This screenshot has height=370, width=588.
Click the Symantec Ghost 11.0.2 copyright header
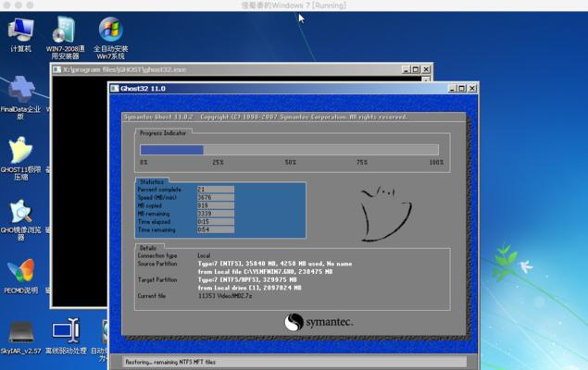pyautogui.click(x=266, y=117)
